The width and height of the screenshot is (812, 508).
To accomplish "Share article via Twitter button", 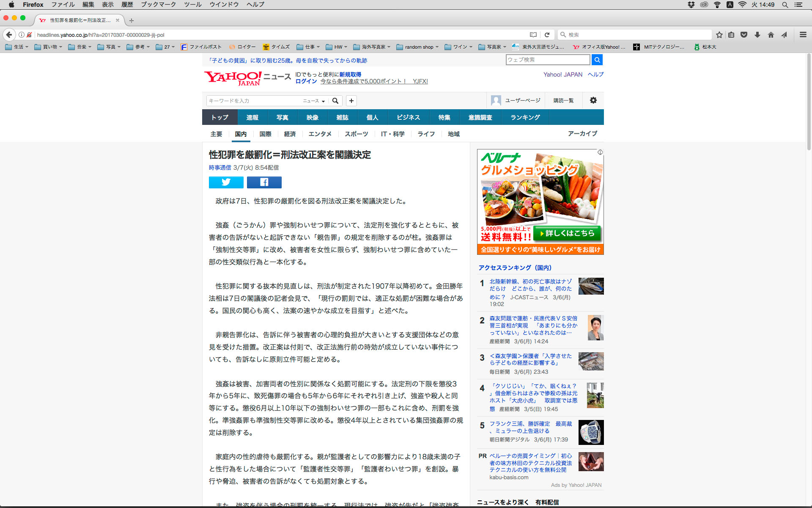I will [226, 182].
